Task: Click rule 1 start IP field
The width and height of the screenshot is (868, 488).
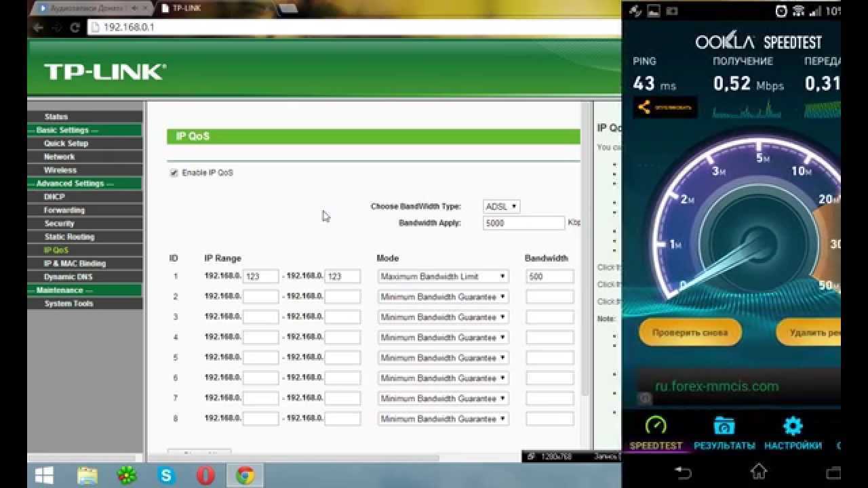Action: tap(261, 277)
